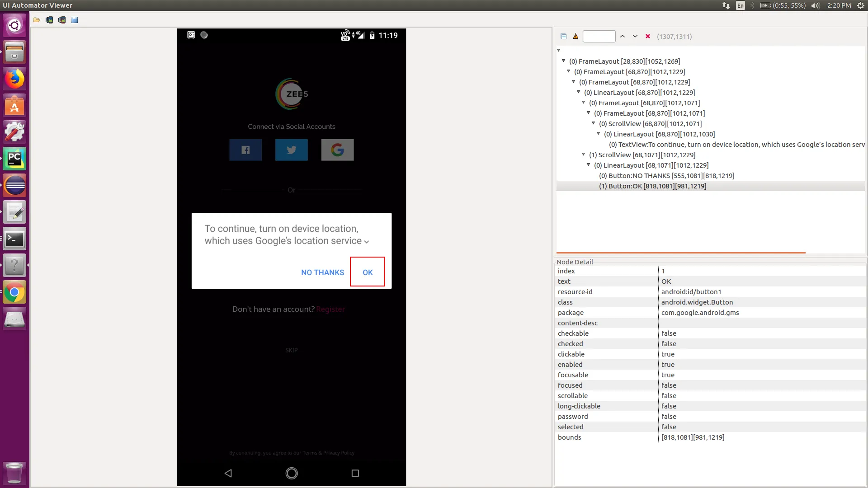Viewport: 868px width, 488px height.
Task: Clear search with the red X
Action: pyautogui.click(x=647, y=37)
